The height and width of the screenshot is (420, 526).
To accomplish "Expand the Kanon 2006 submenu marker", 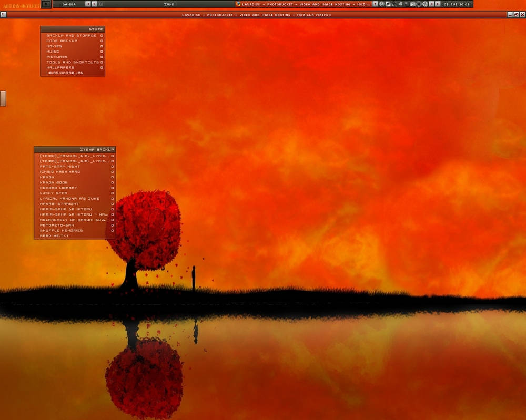I will click(x=113, y=183).
